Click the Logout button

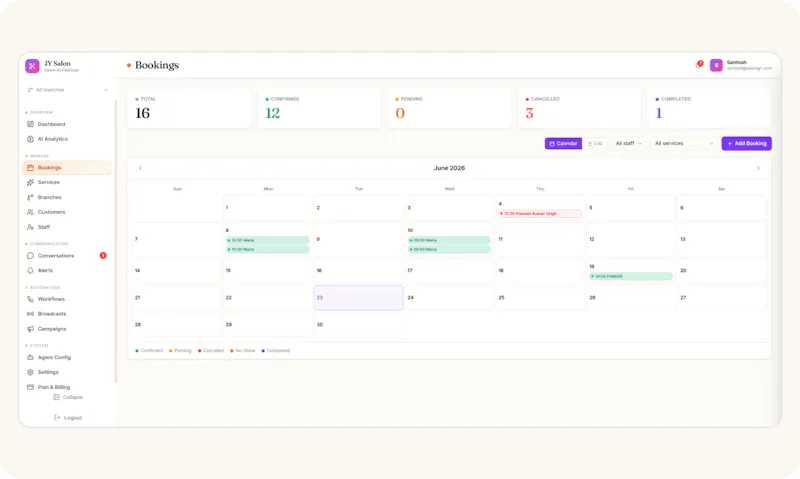pos(68,418)
